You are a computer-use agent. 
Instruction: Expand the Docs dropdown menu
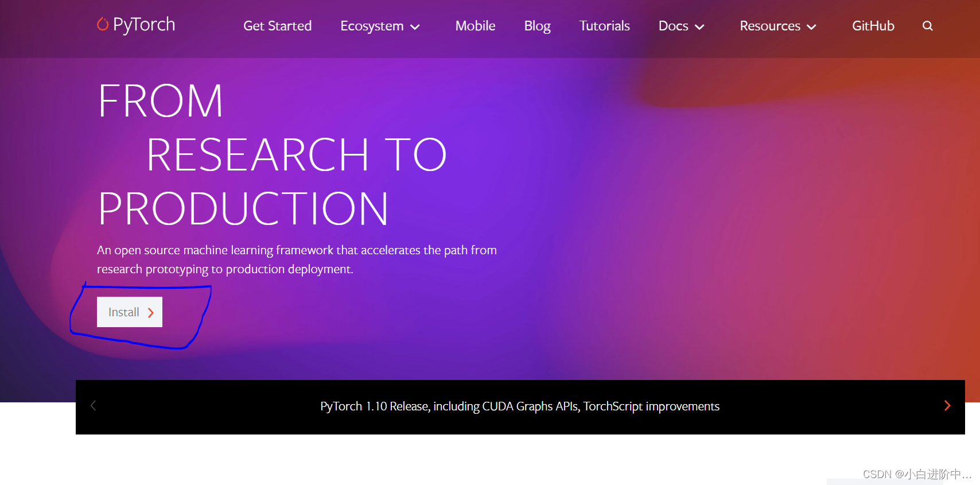[682, 26]
